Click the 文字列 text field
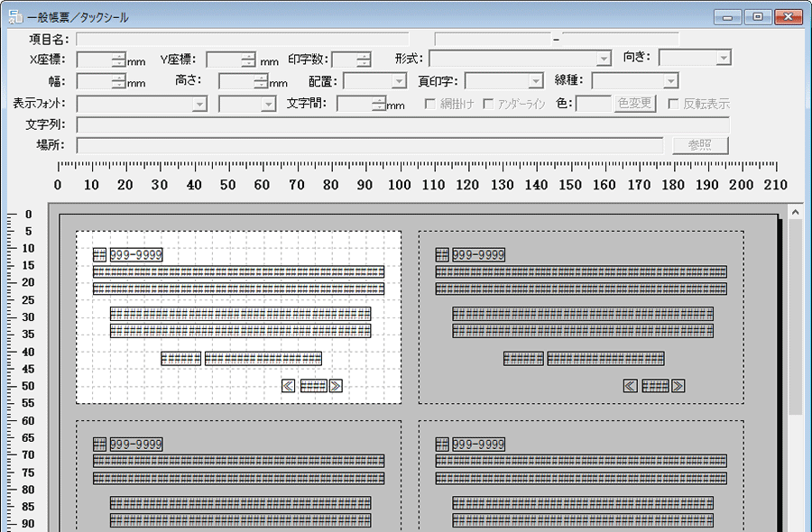812x532 pixels. click(x=403, y=124)
